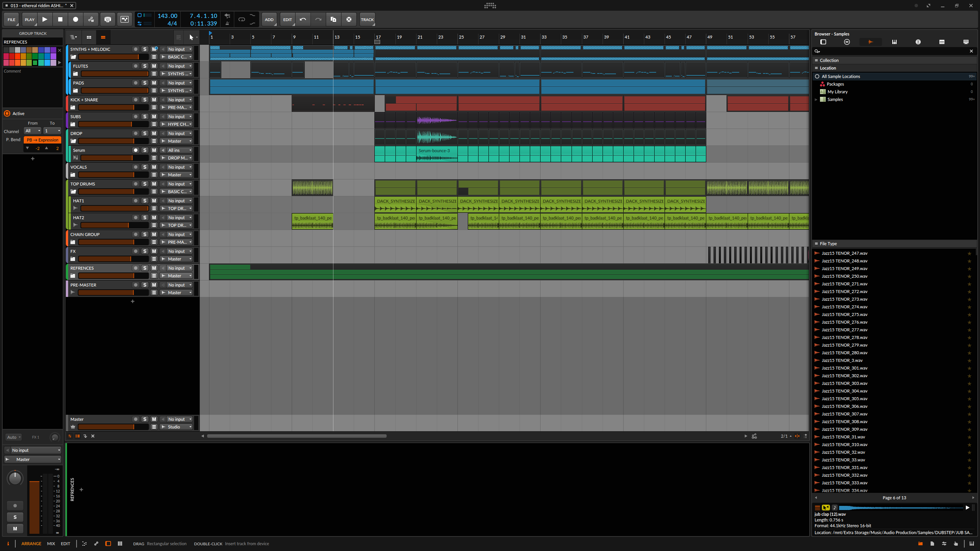
Task: Open the FILE menu
Action: (x=11, y=19)
